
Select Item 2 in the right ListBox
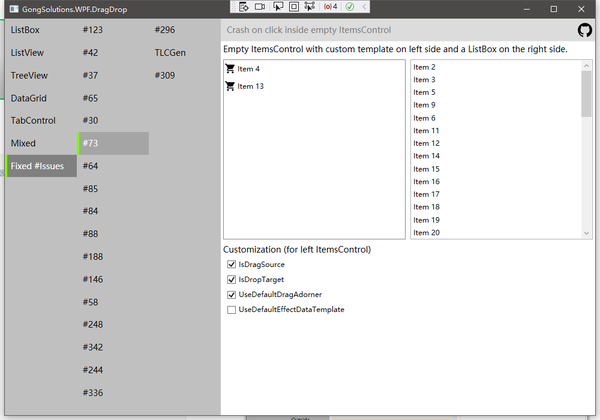pyautogui.click(x=496, y=67)
